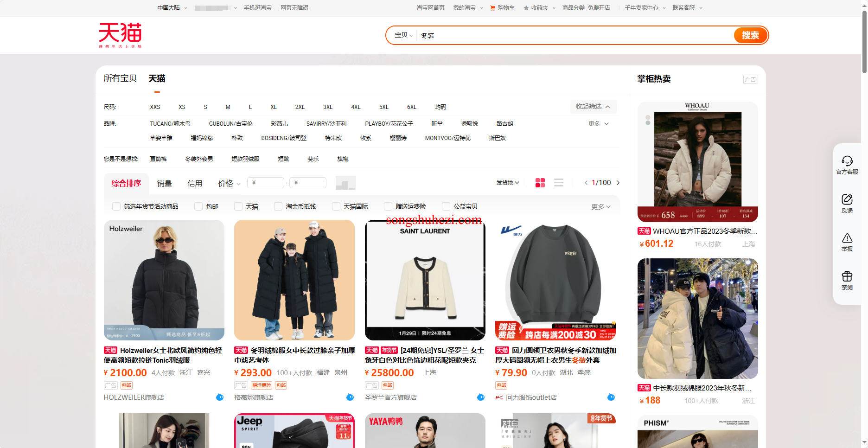Click chat icon for 回力服饰outlet店
The image size is (868, 448).
tap(611, 397)
